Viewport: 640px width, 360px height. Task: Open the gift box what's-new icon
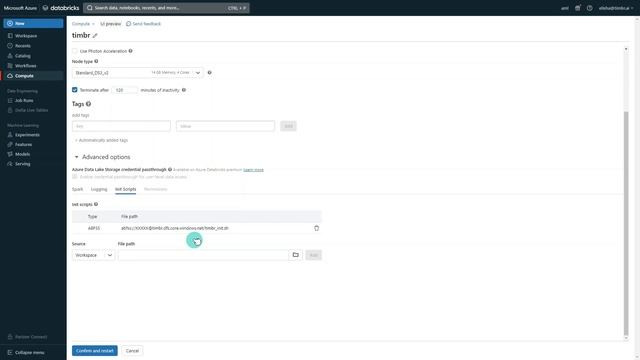coord(578,8)
